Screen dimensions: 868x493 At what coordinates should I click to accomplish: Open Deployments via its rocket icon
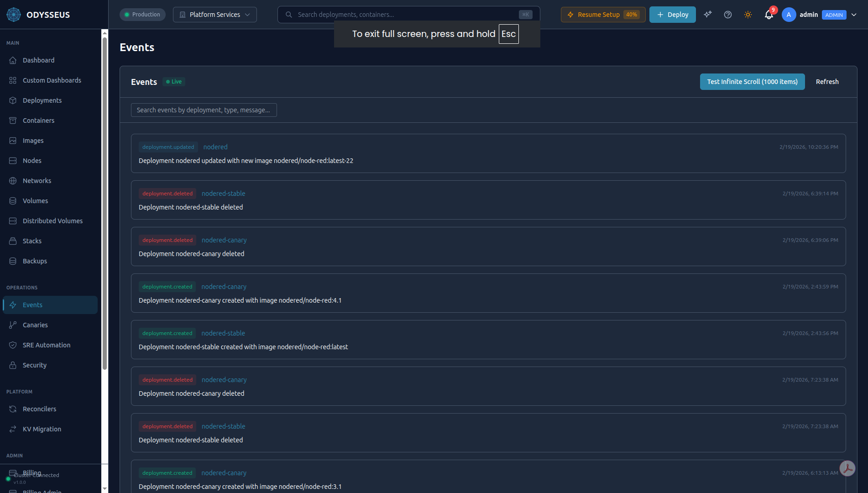click(x=13, y=100)
